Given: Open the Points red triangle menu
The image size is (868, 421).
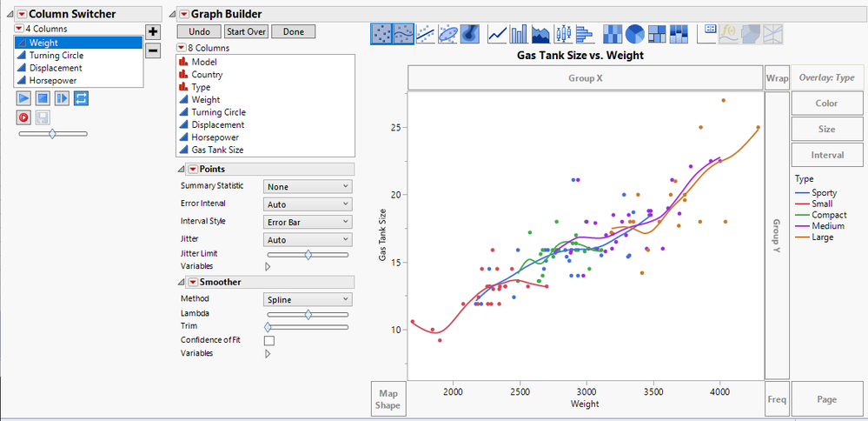Looking at the screenshot, I should (x=193, y=169).
